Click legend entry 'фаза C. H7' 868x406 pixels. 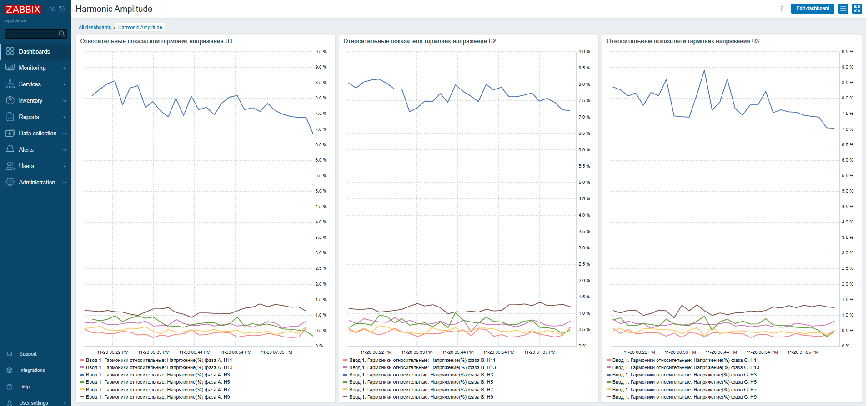coord(684,390)
